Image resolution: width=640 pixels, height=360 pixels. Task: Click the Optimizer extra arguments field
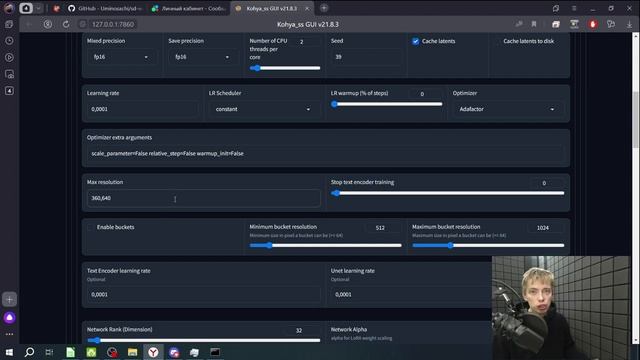[x=326, y=153]
